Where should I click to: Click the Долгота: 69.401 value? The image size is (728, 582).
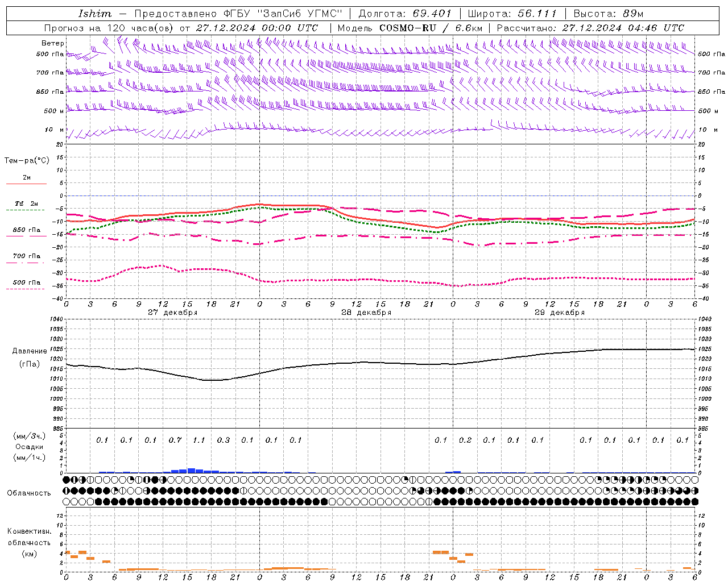pos(405,14)
